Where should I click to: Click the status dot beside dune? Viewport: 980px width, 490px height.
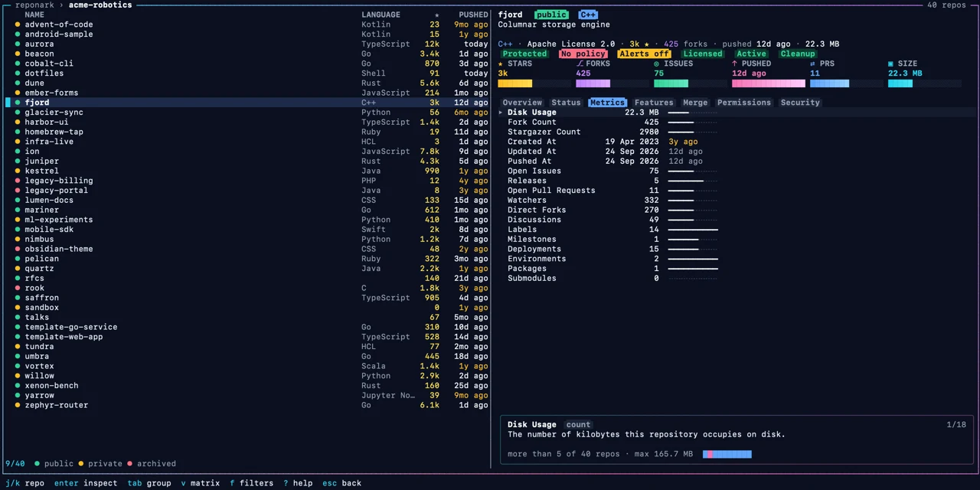point(18,83)
